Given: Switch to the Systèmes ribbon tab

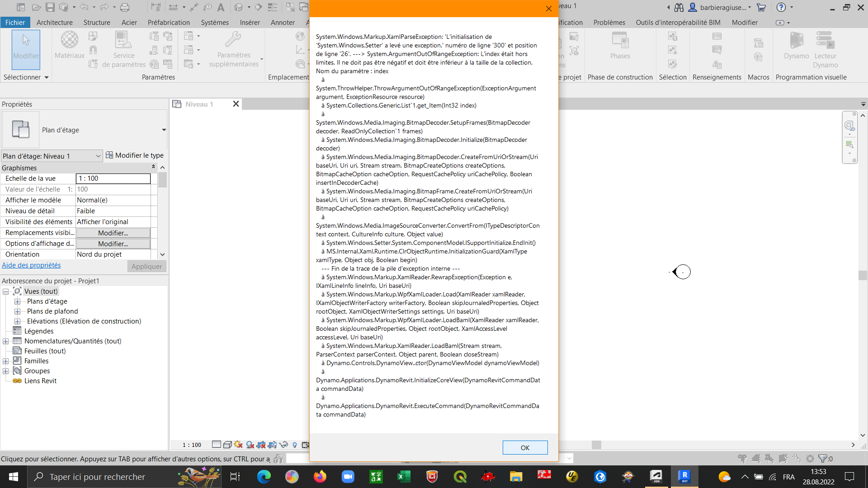Looking at the screenshot, I should (215, 23).
